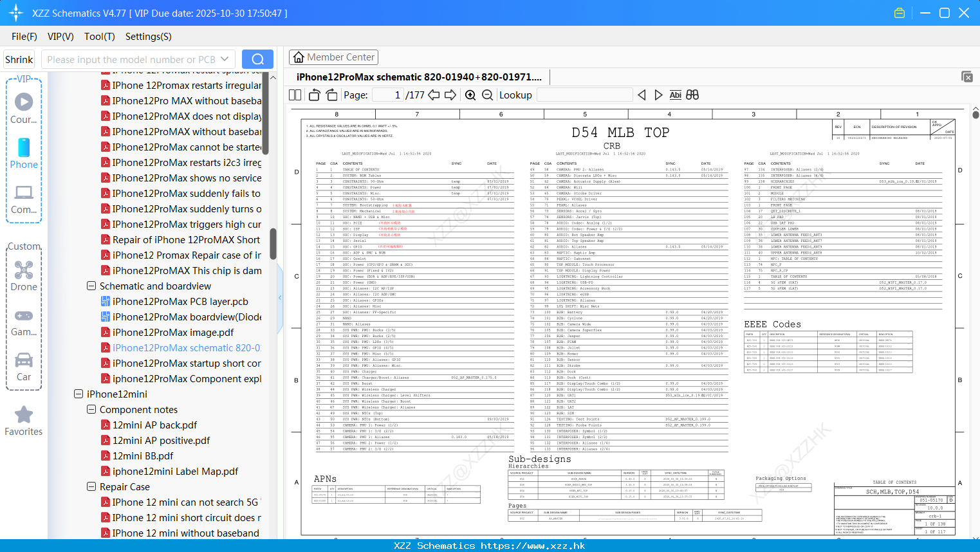Go to next page arrow
Image resolution: width=980 pixels, height=552 pixels.
click(x=450, y=95)
